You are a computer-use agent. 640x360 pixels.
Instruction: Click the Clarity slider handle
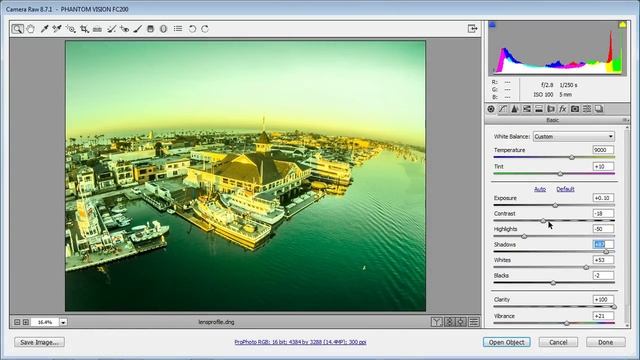point(613,307)
